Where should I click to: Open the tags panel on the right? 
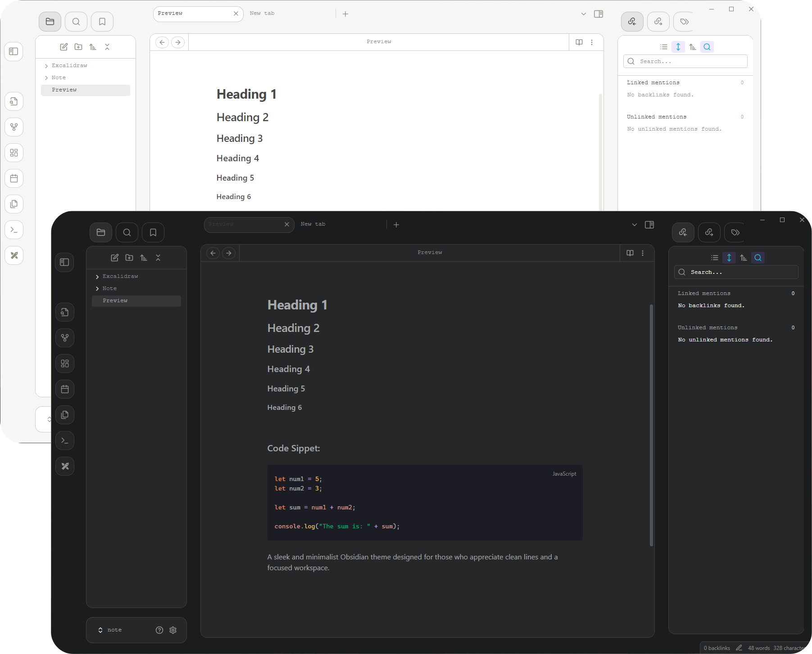click(735, 232)
